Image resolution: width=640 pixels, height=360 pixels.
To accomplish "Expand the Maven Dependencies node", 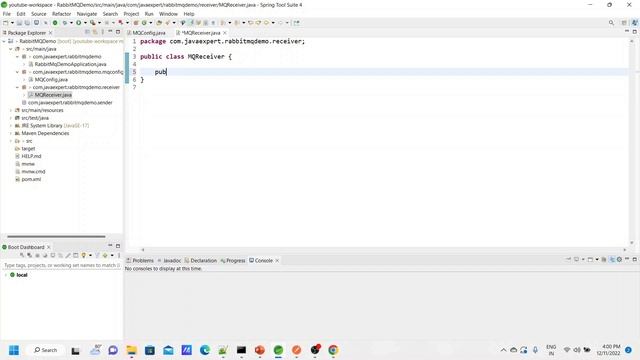I will point(11,133).
